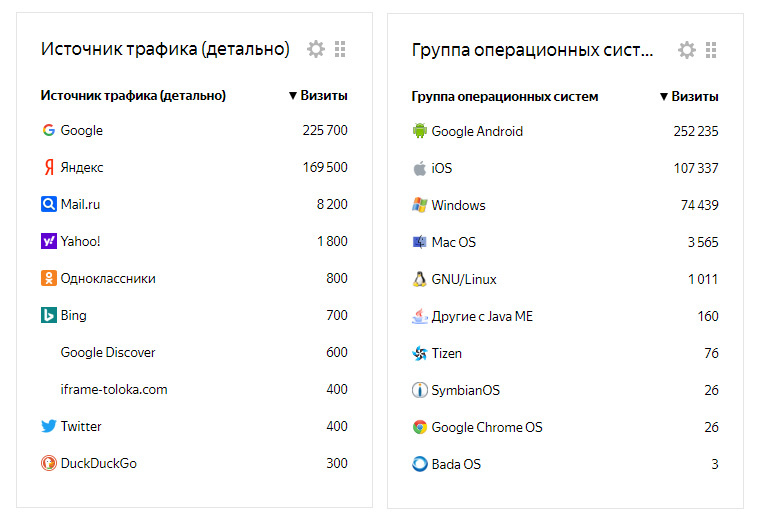Open the Яндекс traffic source row
The height and width of the screenshot is (528, 758).
[x=81, y=167]
